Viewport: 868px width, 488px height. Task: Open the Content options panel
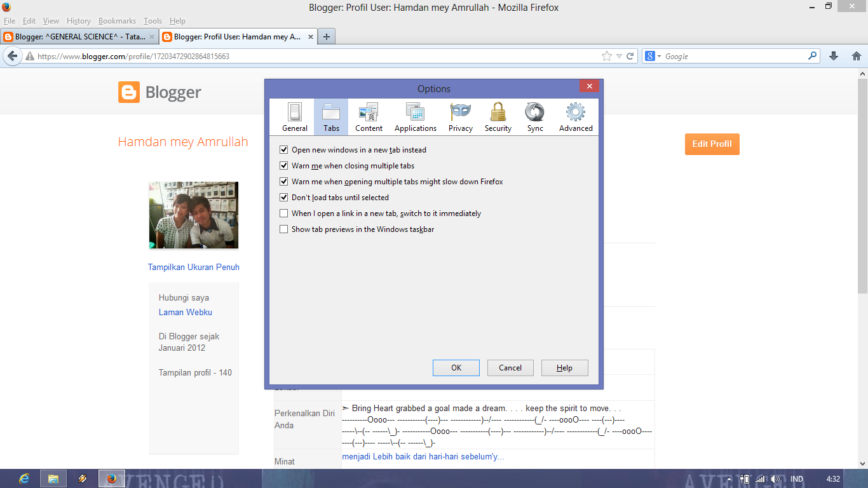click(x=369, y=117)
